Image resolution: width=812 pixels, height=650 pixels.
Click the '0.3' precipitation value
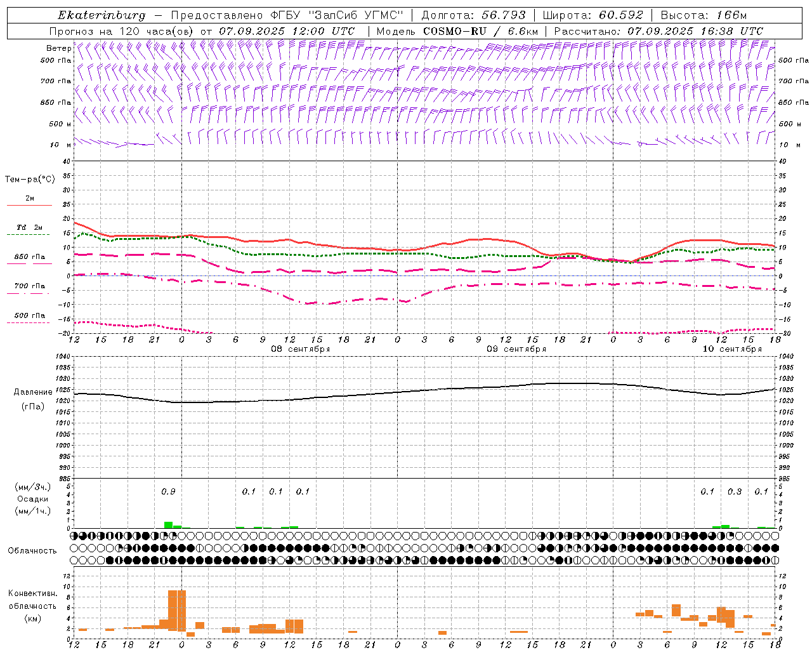[x=735, y=492]
